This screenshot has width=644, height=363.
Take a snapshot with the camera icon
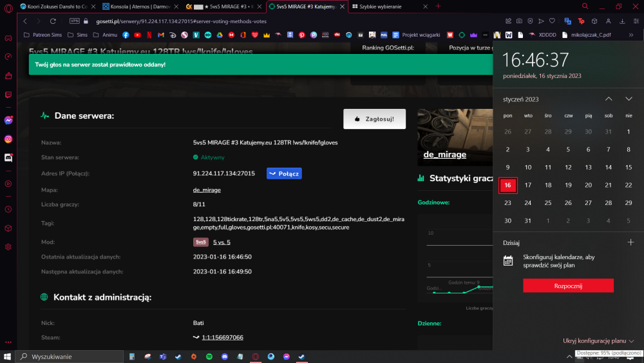coord(519,21)
